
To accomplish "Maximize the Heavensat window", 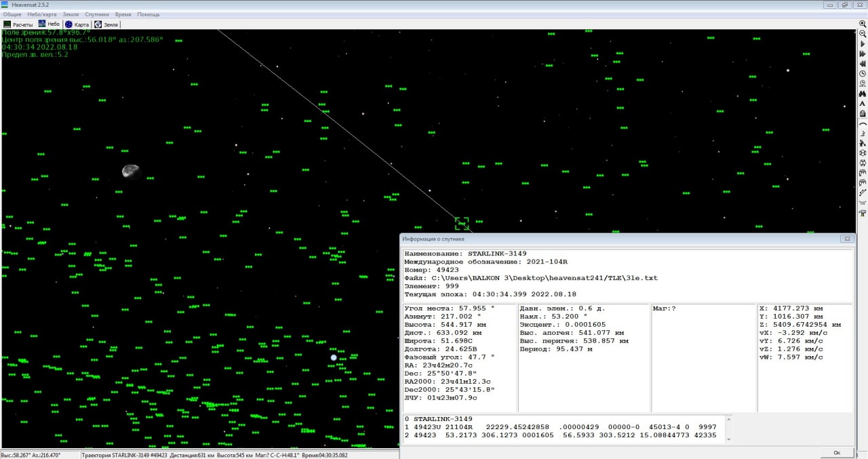I will pos(845,4).
